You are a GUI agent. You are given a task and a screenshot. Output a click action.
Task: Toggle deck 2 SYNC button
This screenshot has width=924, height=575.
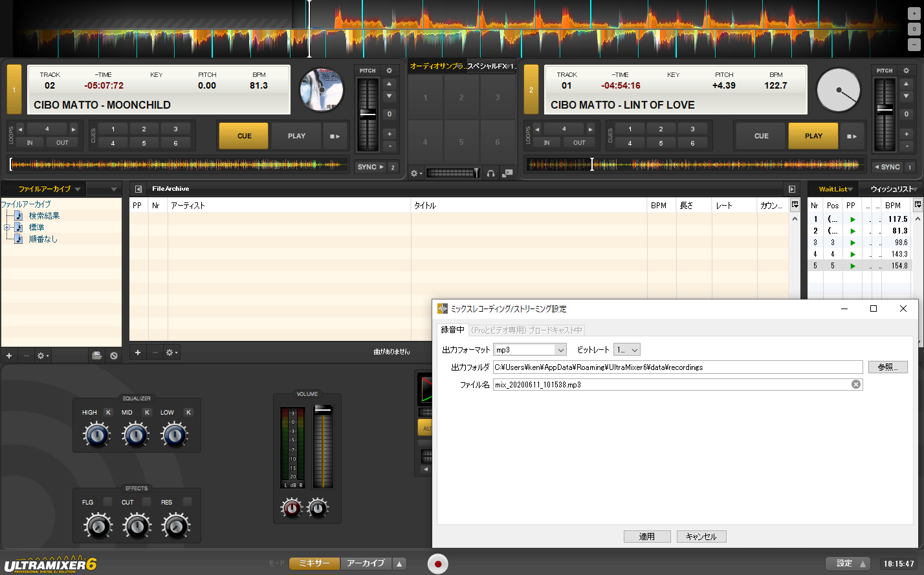[887, 167]
